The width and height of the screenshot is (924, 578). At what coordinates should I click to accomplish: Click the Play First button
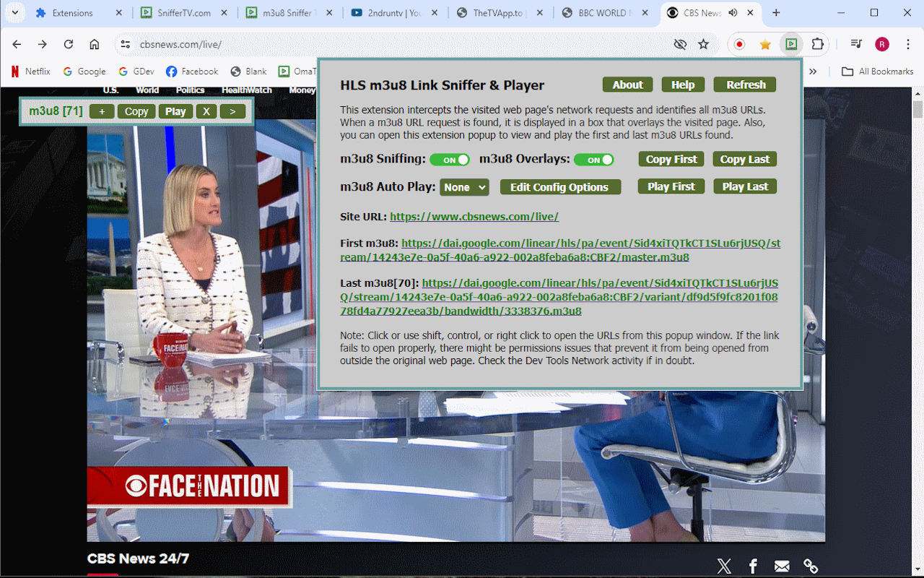(671, 186)
